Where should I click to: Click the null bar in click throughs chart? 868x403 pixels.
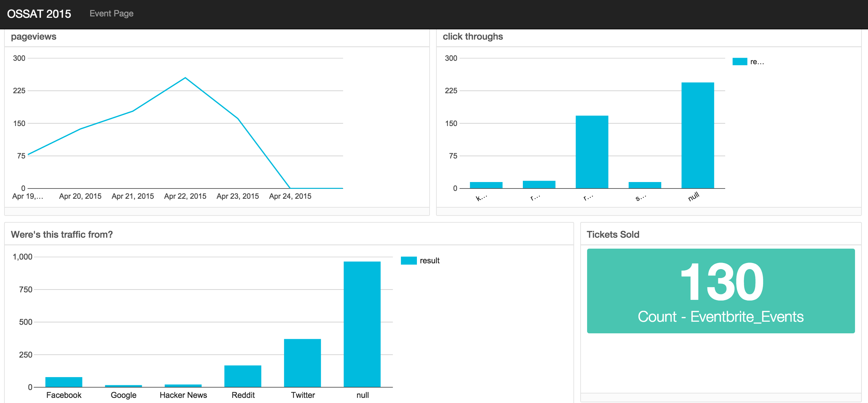(697, 135)
